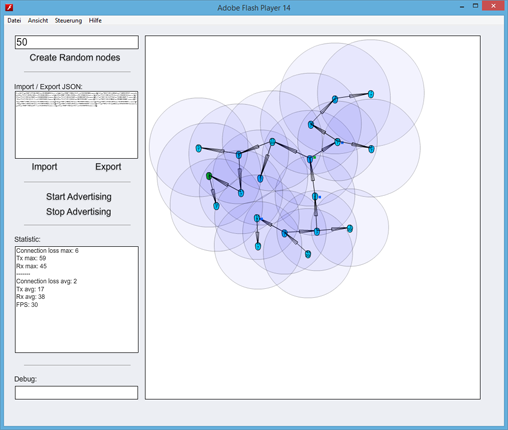The width and height of the screenshot is (508, 430).
Task: Click the leftmost cyan node in the network
Action: pyautogui.click(x=199, y=148)
